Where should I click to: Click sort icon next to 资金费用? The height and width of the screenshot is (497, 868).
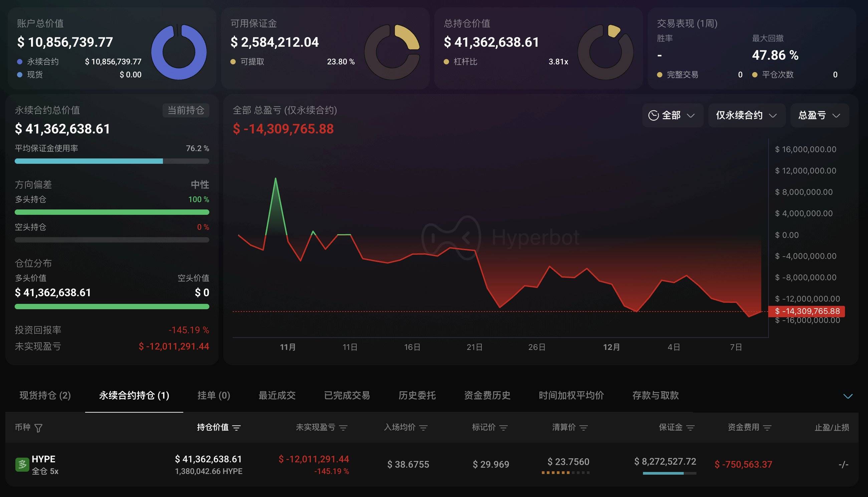coord(767,428)
